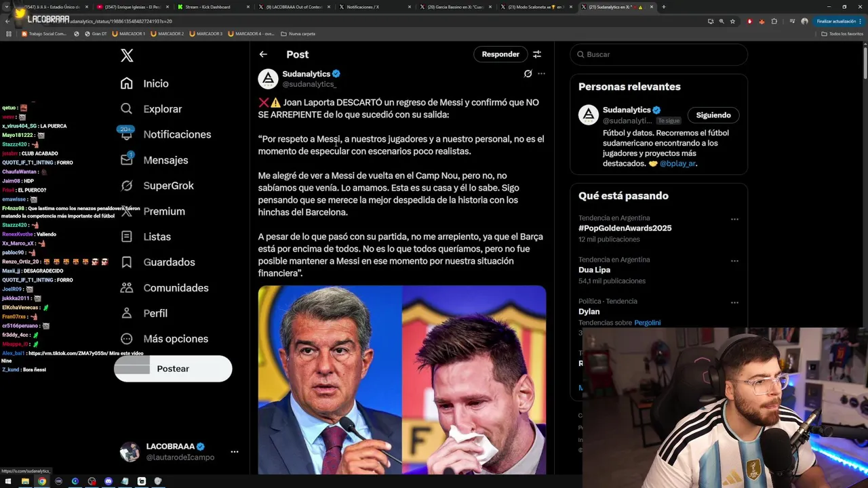Screen dimensions: 868x488
Task: Open Trabajo Social Com... bookmark
Action: (x=44, y=33)
